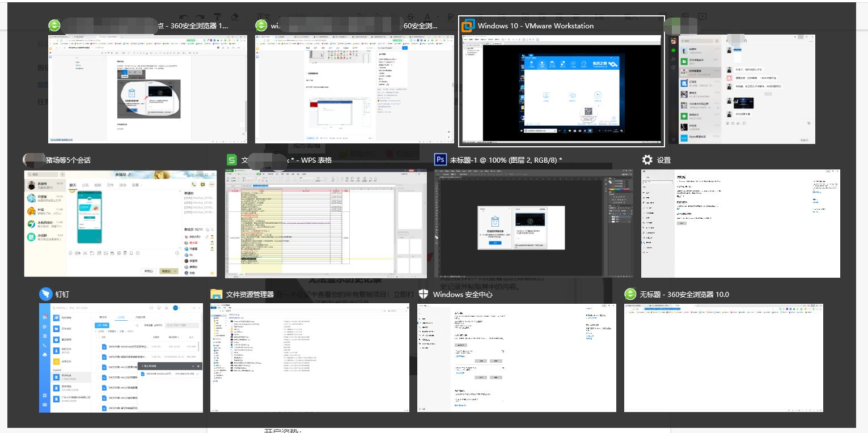
Task: Switch to the 设置 window thumbnail
Action: click(x=740, y=223)
